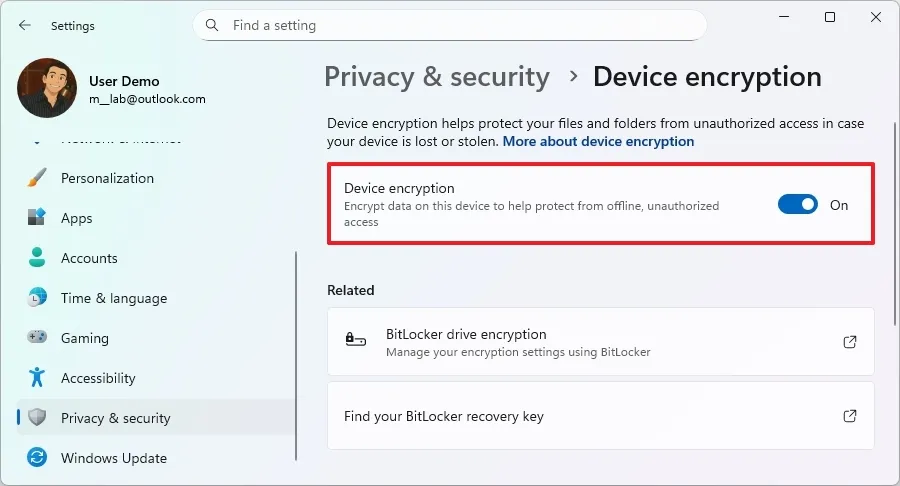
Task: Click the Time & language globe icon
Action: click(x=37, y=298)
